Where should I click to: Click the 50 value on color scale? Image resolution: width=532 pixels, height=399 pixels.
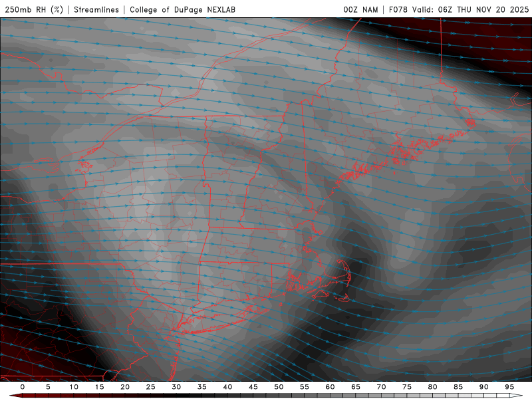279,387
